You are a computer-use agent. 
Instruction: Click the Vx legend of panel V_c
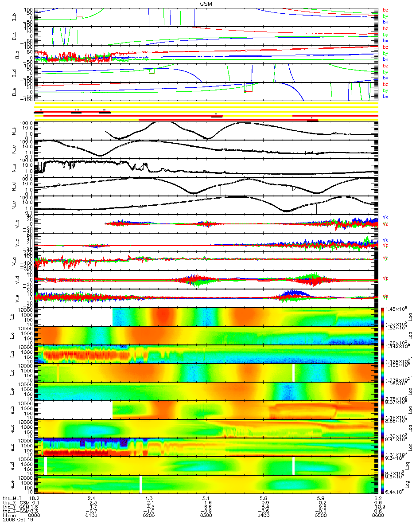(x=385, y=239)
